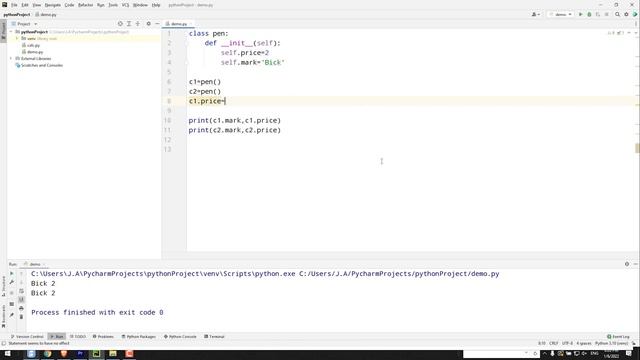Open the VCS menu
This screenshot has width=640, height=360.
click(125, 5)
